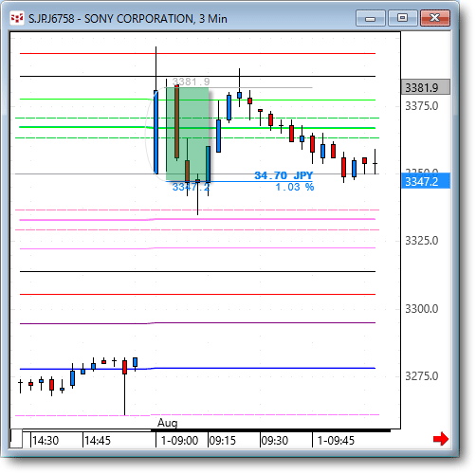The width and height of the screenshot is (476, 474).
Task: Click the 1-09:45 time axis label
Action: click(336, 441)
